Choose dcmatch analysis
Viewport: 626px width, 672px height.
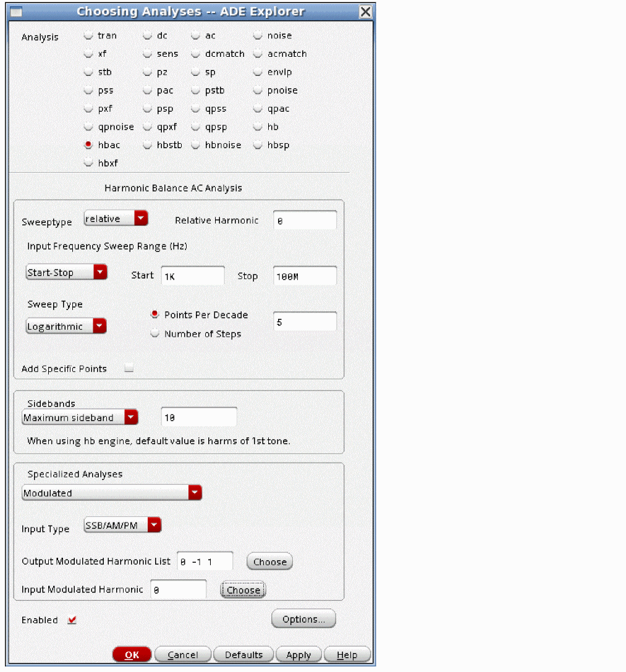pyautogui.click(x=195, y=54)
